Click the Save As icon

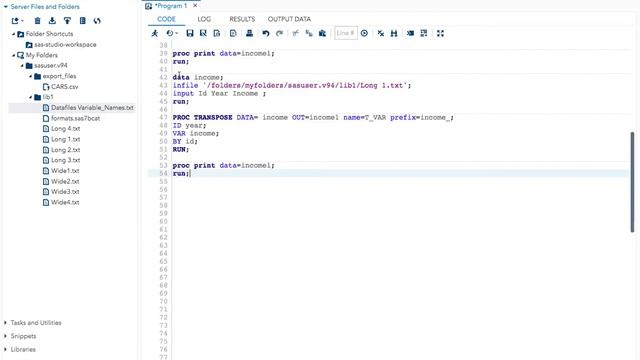point(203,33)
